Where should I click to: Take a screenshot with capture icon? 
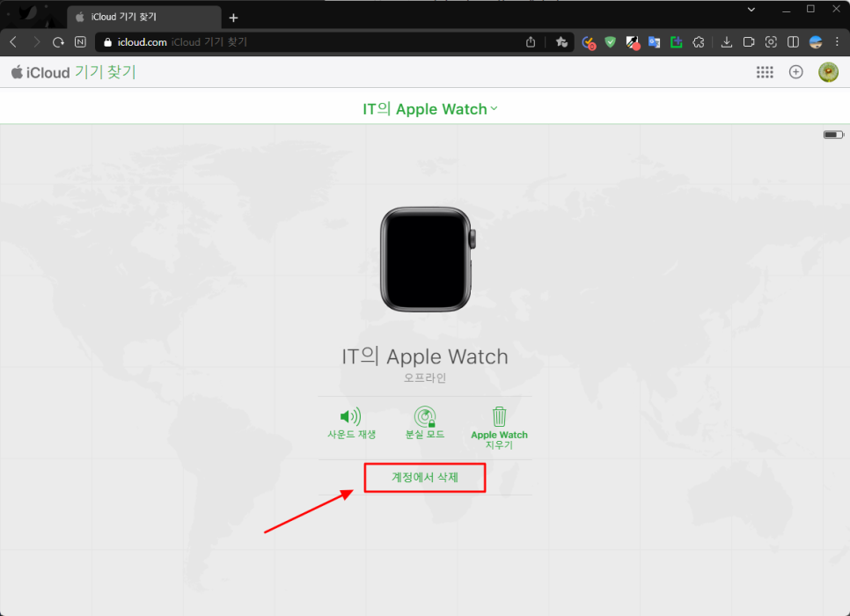point(771,41)
